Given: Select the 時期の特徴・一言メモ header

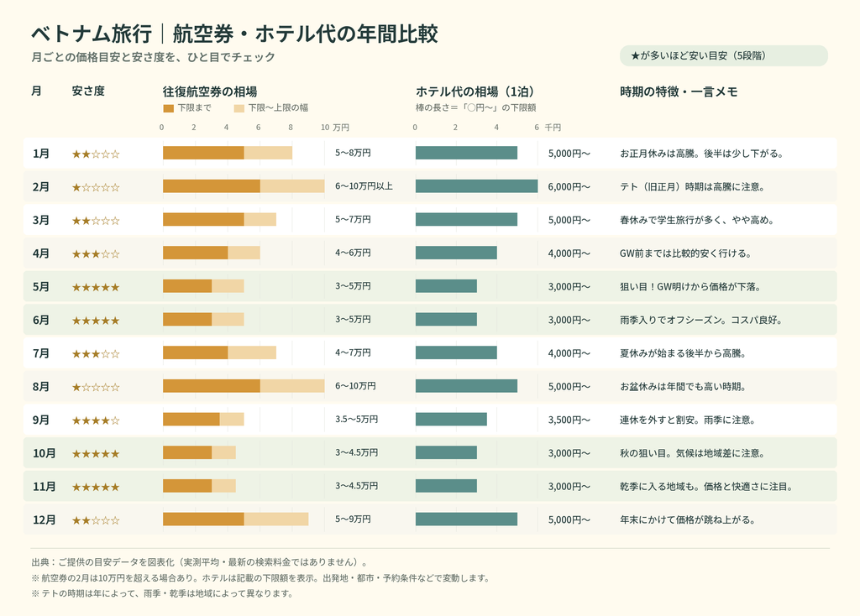Looking at the screenshot, I should pyautogui.click(x=679, y=91).
